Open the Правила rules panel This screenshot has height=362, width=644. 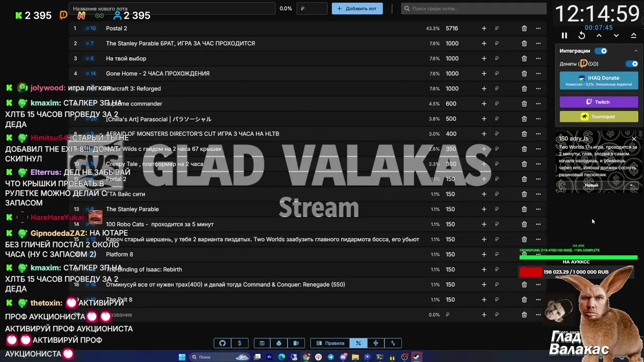coord(330,343)
